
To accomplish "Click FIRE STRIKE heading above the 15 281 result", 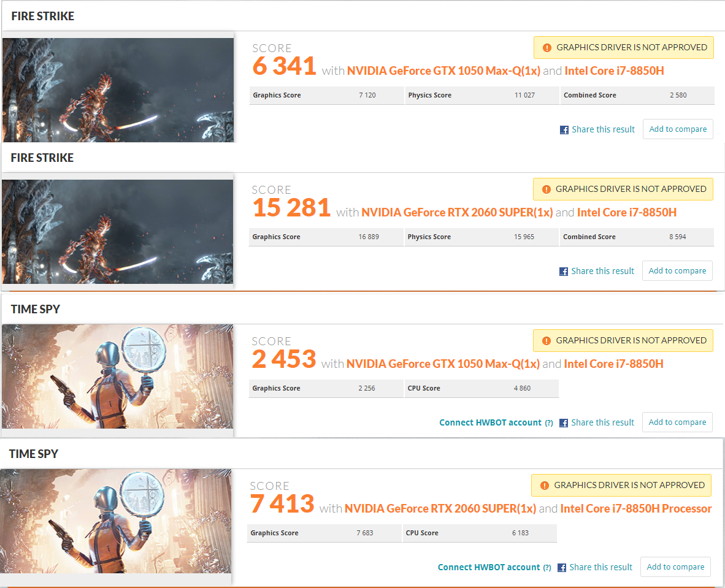I will [x=42, y=158].
